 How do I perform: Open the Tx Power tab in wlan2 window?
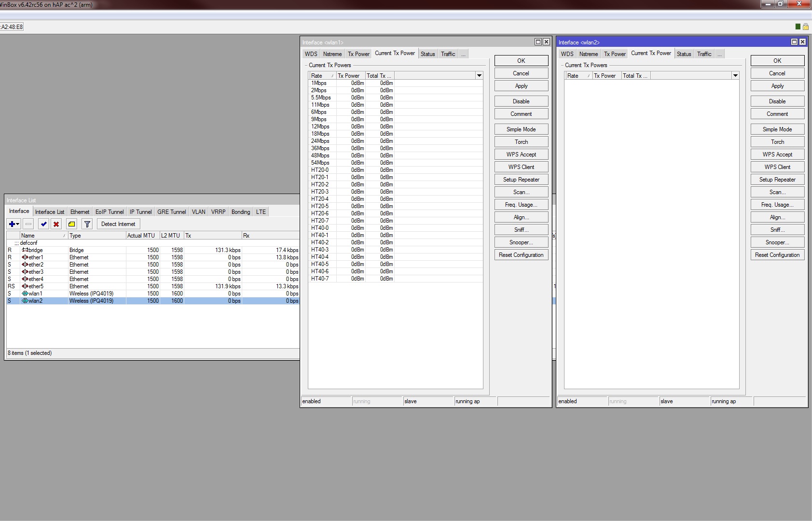pyautogui.click(x=615, y=54)
